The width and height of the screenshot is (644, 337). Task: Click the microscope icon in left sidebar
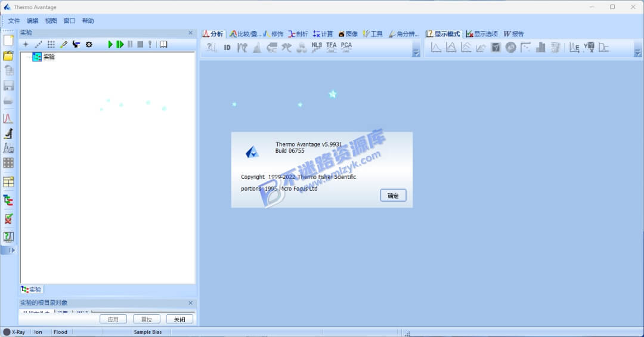click(8, 133)
